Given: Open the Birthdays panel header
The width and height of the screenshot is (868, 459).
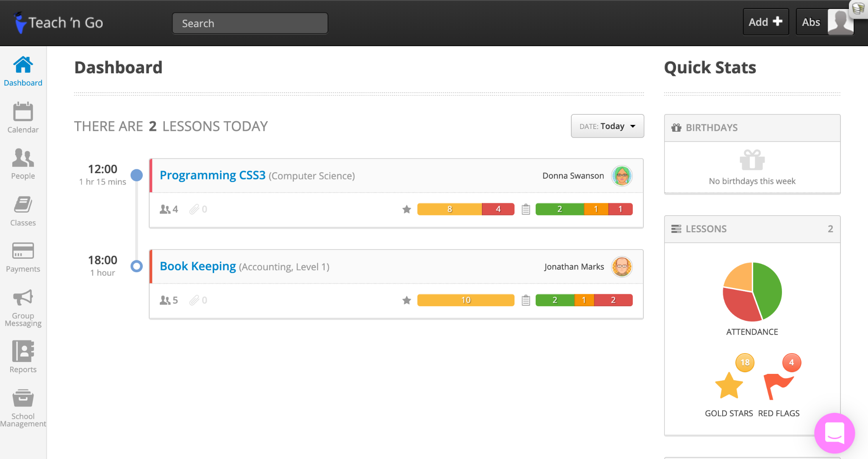Looking at the screenshot, I should coord(711,127).
